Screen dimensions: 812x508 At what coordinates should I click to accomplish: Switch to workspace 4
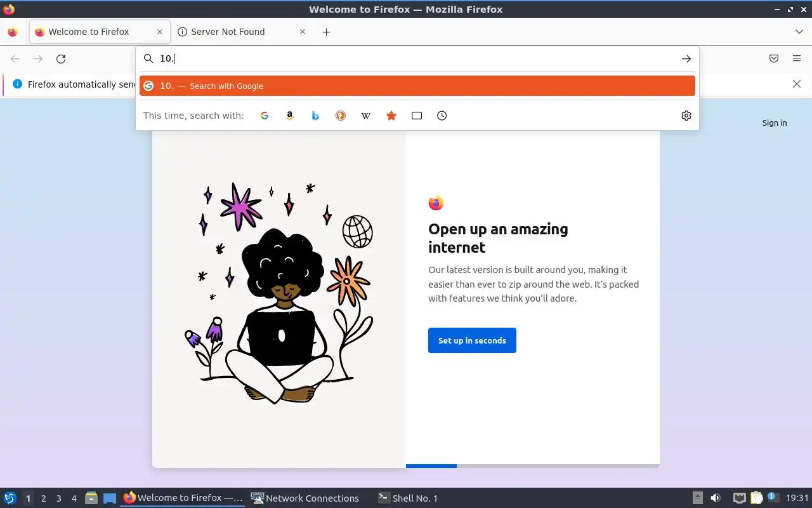click(x=74, y=498)
